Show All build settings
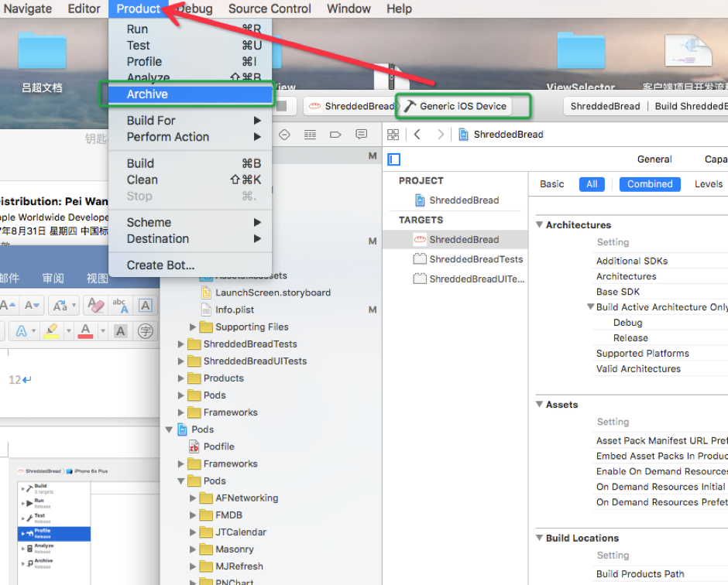 (x=592, y=184)
